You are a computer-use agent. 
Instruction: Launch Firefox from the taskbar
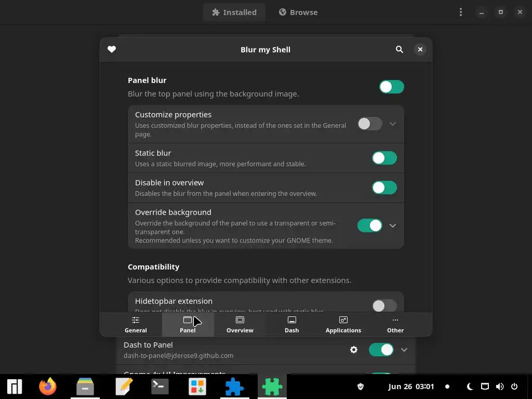point(47,387)
